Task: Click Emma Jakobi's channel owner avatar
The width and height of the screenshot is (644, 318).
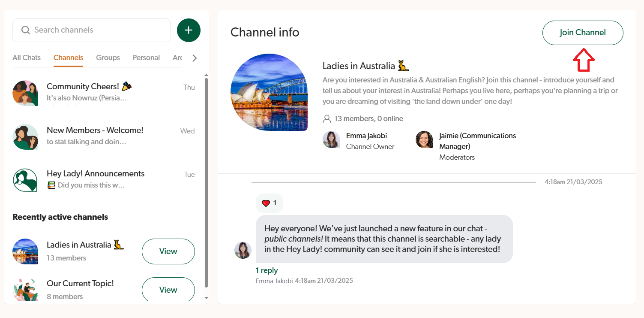Action: (331, 140)
